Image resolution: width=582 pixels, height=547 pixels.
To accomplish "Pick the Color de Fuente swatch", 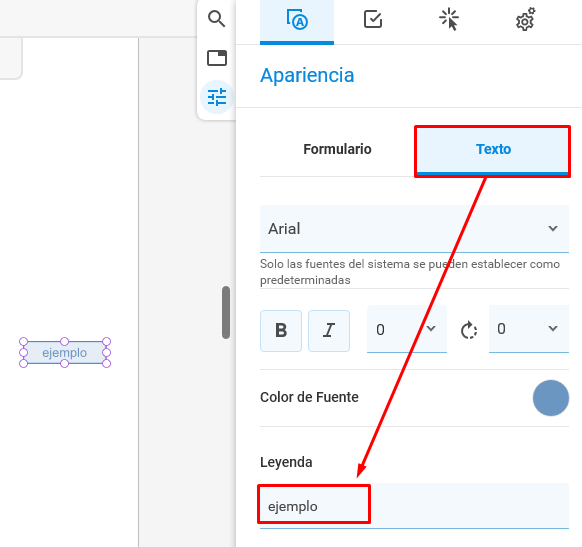I will click(551, 398).
